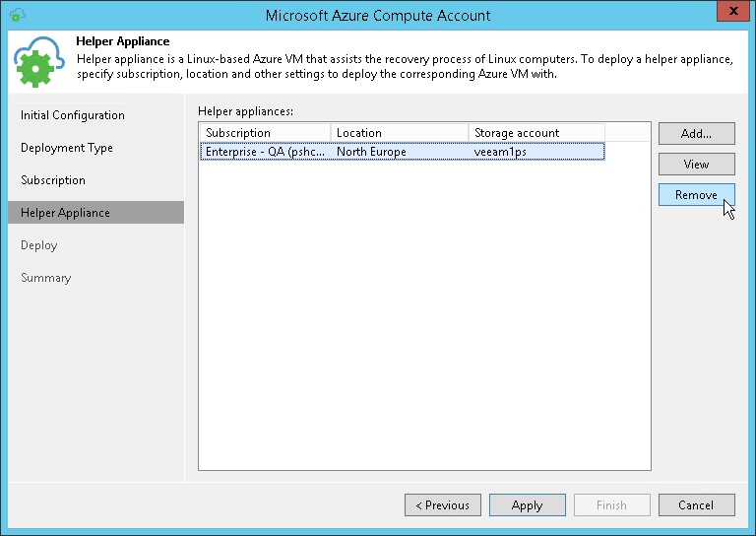Click the veeam1ps storage account cell

[500, 152]
